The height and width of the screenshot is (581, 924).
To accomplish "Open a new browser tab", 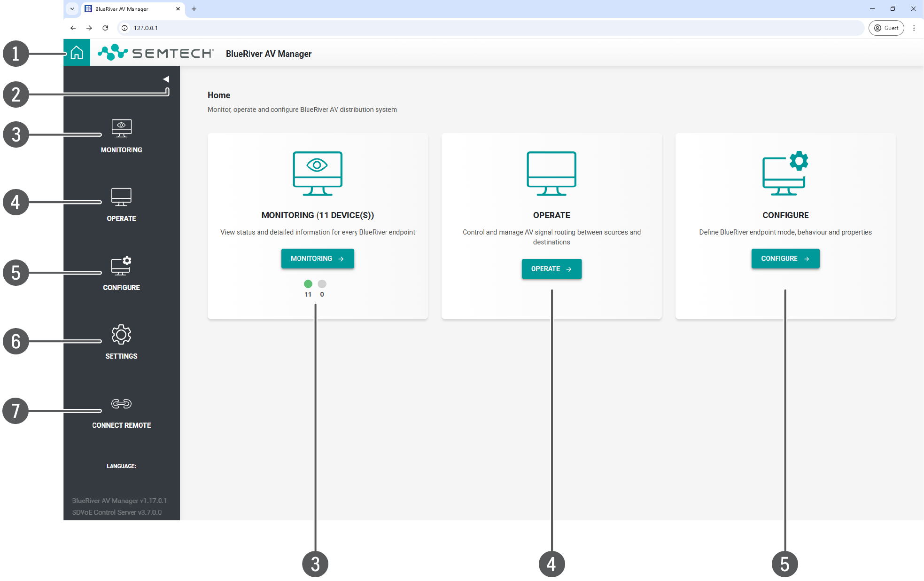I will (194, 9).
